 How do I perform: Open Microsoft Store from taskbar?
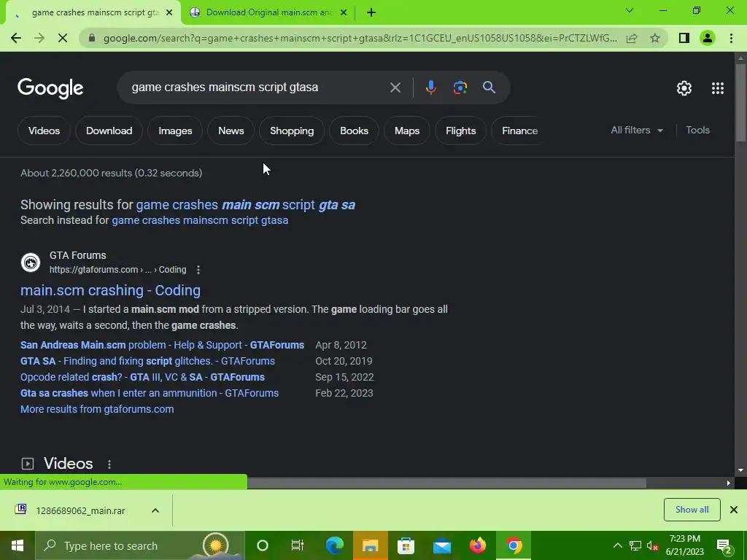[406, 545]
